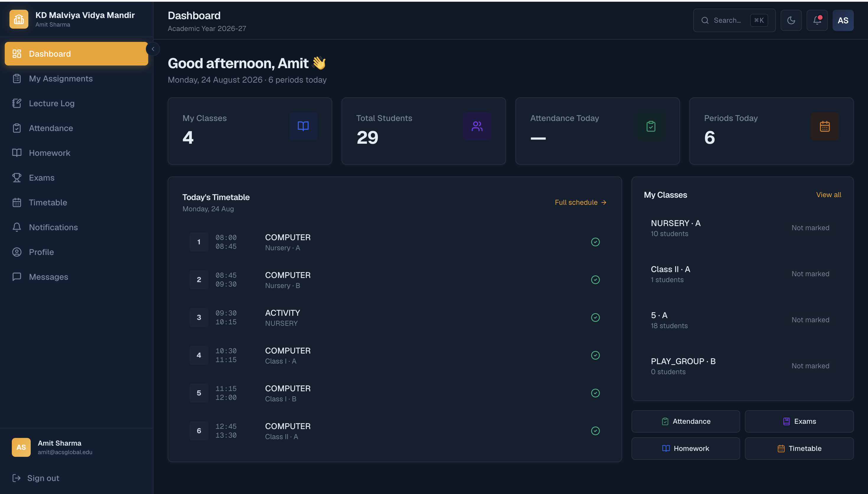
Task: Click the check icon for period 4
Action: coord(595,355)
